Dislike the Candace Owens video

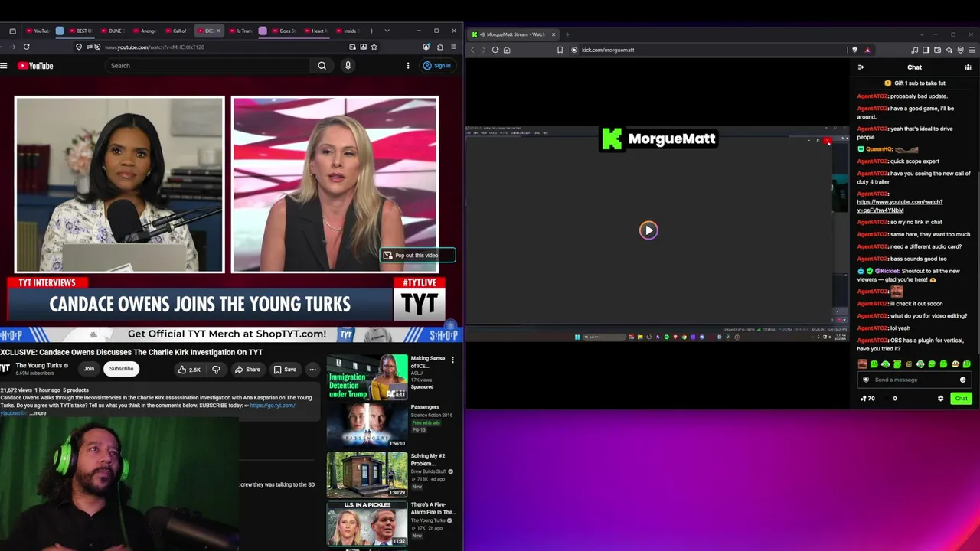(x=216, y=370)
